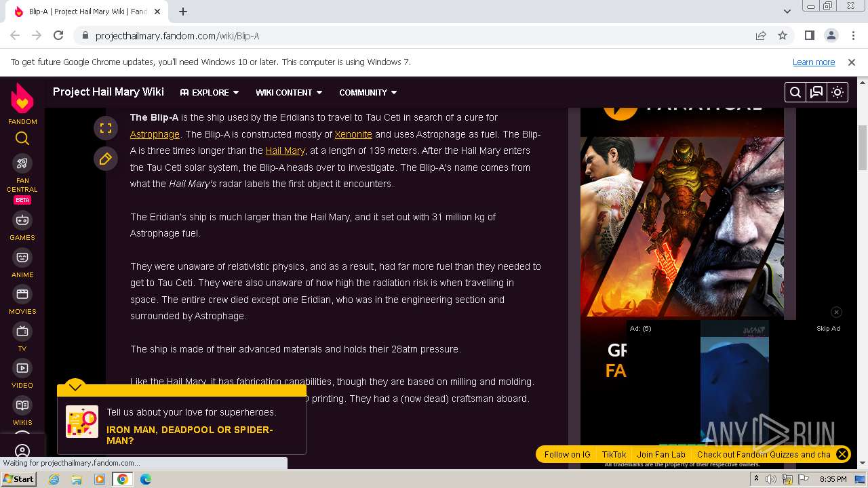Go forward in browser history
Image resolution: width=868 pixels, height=488 pixels.
tap(37, 36)
